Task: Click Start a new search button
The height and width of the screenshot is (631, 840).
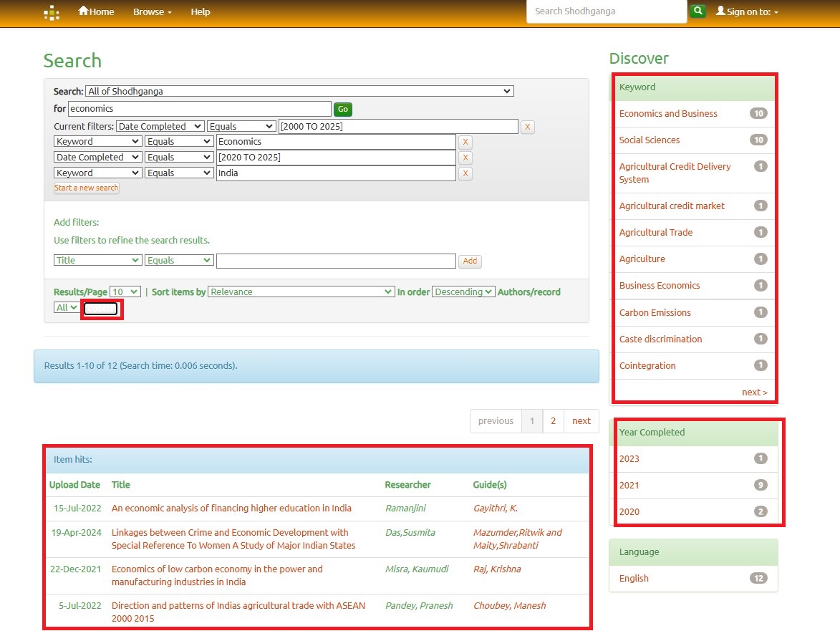Action: point(86,188)
